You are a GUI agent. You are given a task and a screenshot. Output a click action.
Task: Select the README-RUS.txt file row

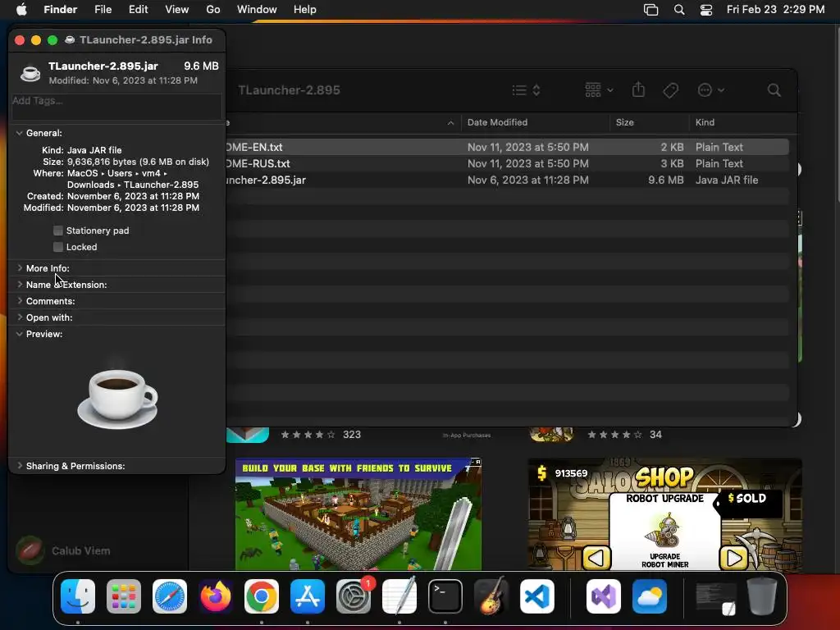[507, 163]
